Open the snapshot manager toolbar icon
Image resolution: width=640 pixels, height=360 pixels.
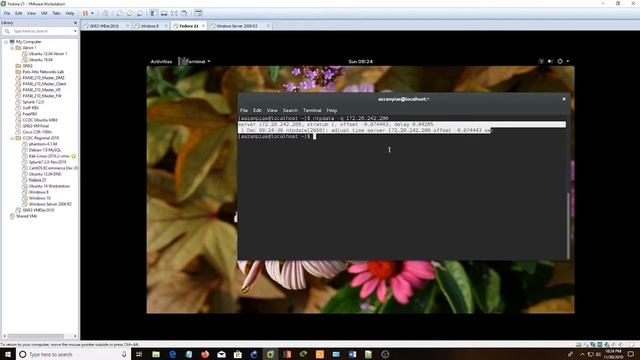point(140,13)
